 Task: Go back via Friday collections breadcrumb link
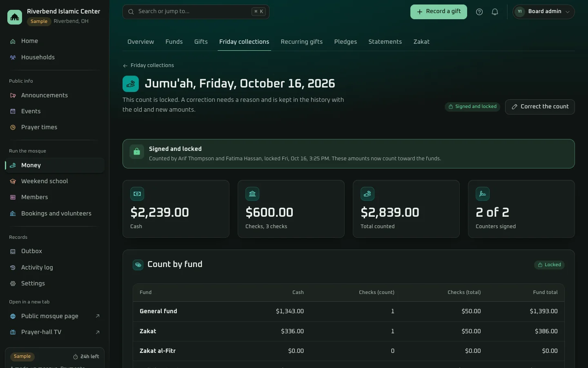pos(148,65)
